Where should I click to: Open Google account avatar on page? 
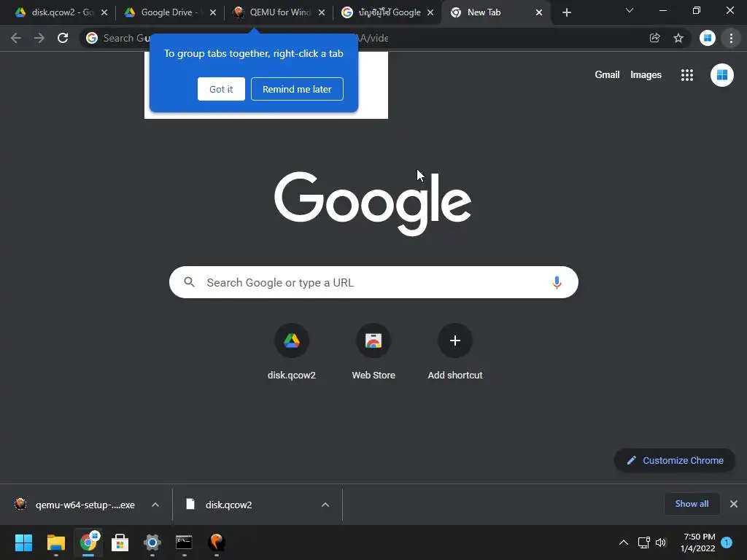tap(721, 75)
